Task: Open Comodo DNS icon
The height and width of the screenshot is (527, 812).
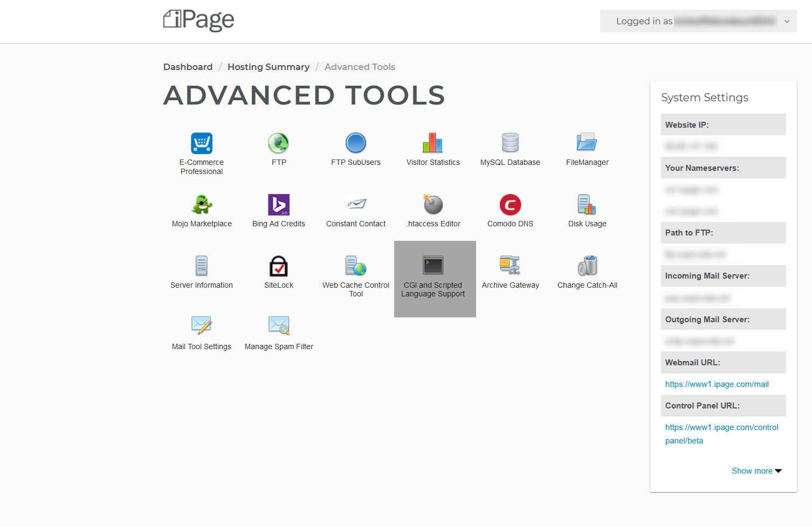Action: 510,205
